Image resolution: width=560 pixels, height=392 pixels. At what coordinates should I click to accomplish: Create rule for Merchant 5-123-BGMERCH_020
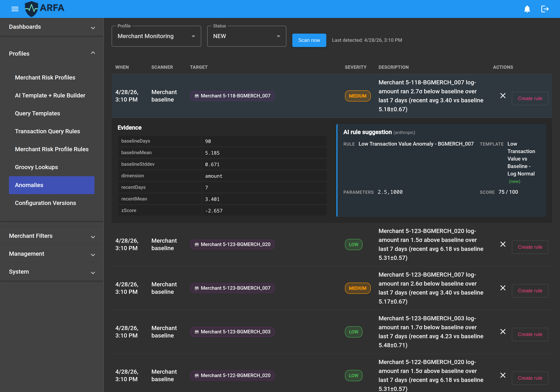coord(530,247)
